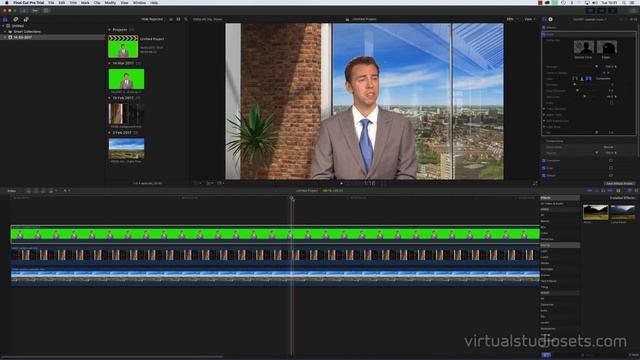Toggle video skimming in timeline
Image resolution: width=640 pixels, height=360 pixels.
pos(589,191)
